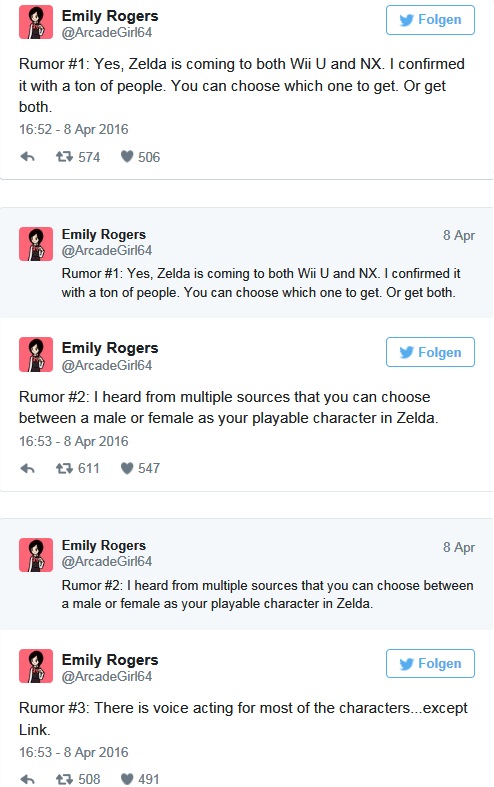
Task: Reply to the Rumor #3 tweet
Action: tap(28, 779)
